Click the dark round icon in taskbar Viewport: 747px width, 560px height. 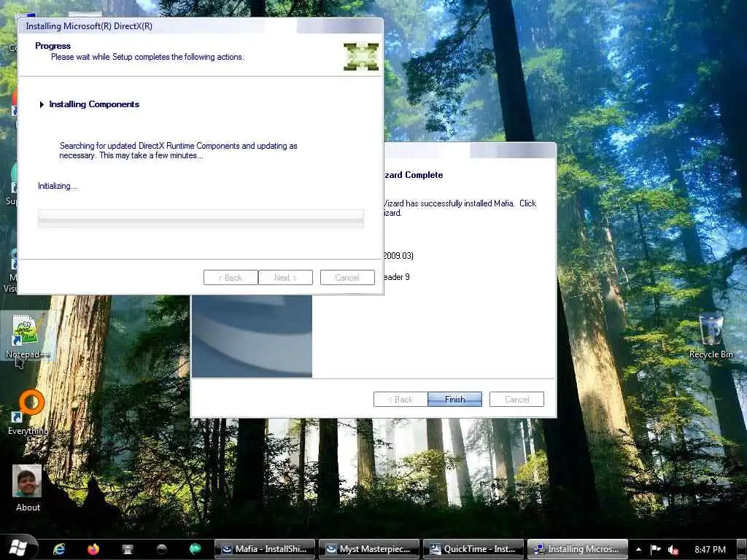tap(161, 549)
